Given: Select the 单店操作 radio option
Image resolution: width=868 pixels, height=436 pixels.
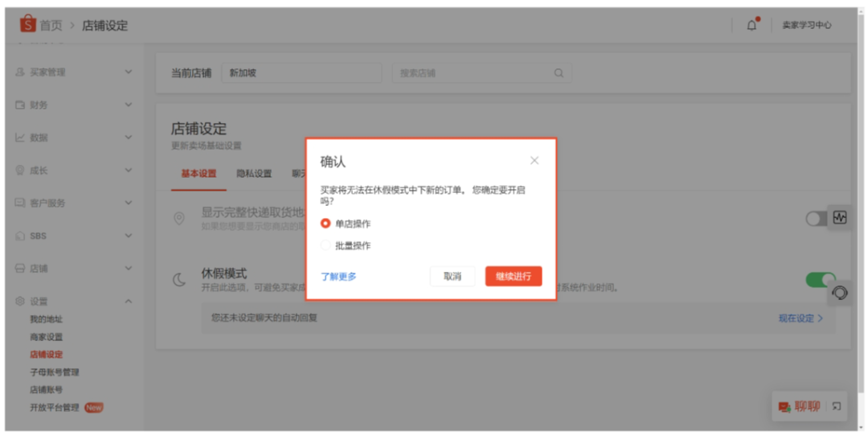Looking at the screenshot, I should pos(325,224).
